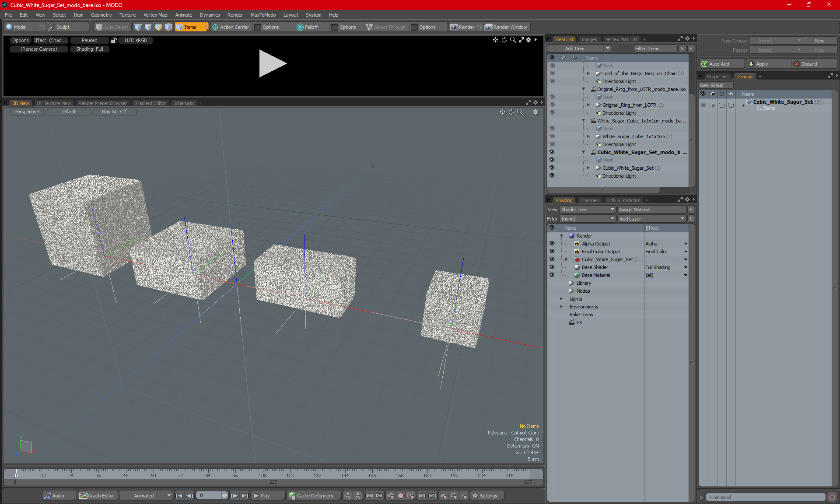Click Apply button in Groups panel
The image size is (840, 504).
pos(769,64)
